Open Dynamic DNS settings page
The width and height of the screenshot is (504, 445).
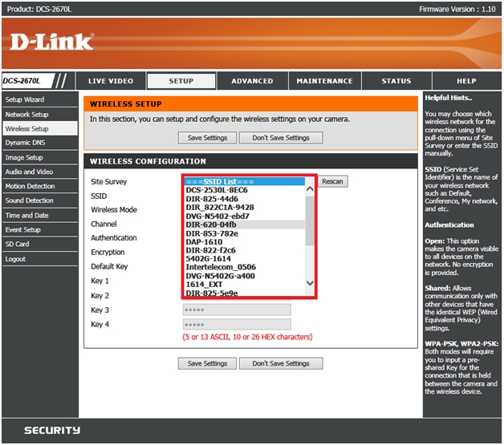pos(26,143)
